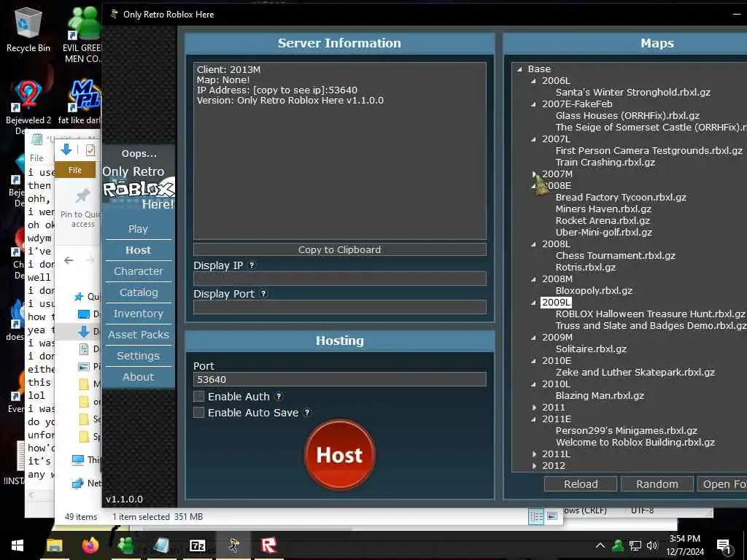This screenshot has width=747, height=560.
Task: Open the About tab
Action: (x=138, y=377)
